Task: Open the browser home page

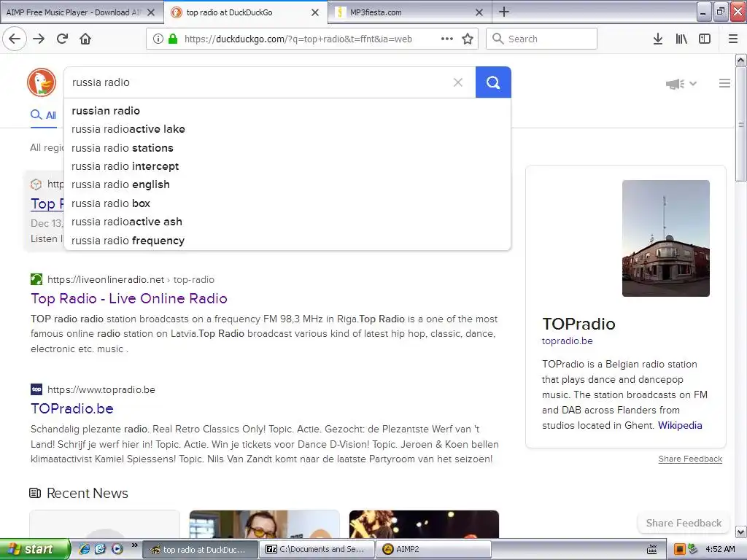Action: (x=85, y=39)
